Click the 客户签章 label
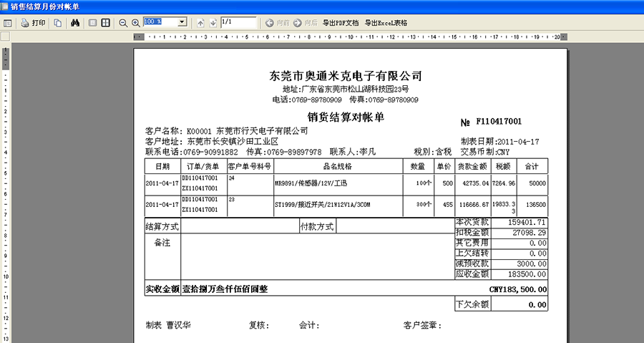 422,325
